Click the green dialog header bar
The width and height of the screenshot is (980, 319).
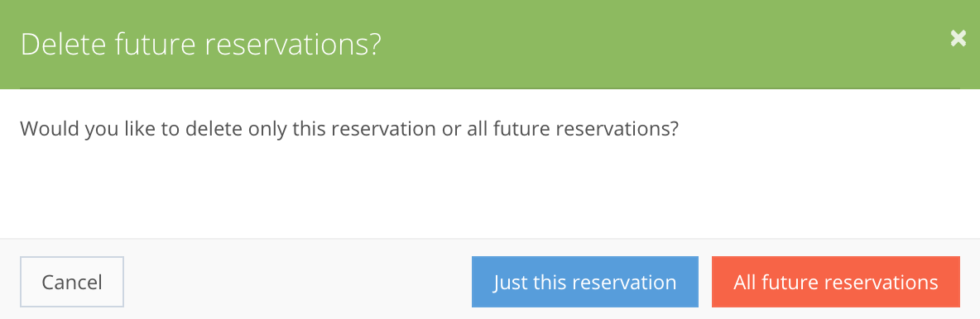[490, 45]
